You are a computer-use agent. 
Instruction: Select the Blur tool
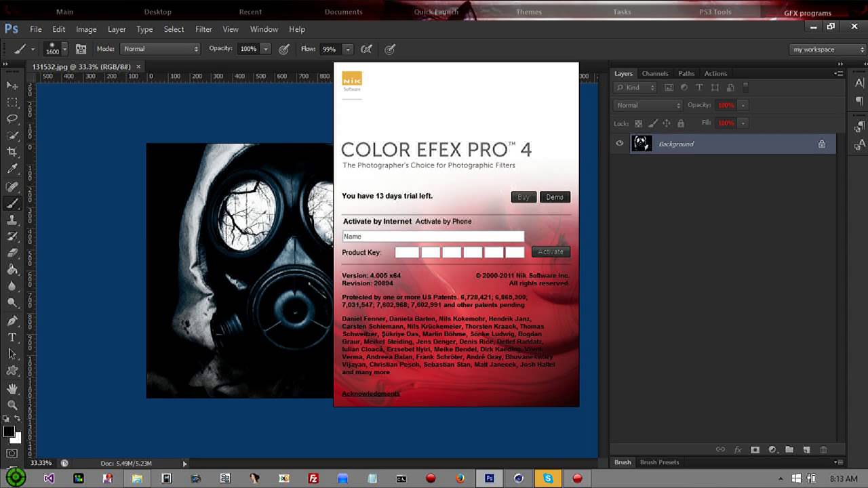12,287
